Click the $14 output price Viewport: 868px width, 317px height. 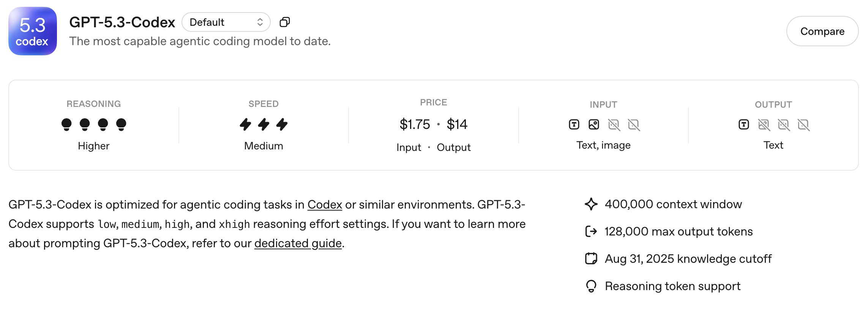click(457, 124)
